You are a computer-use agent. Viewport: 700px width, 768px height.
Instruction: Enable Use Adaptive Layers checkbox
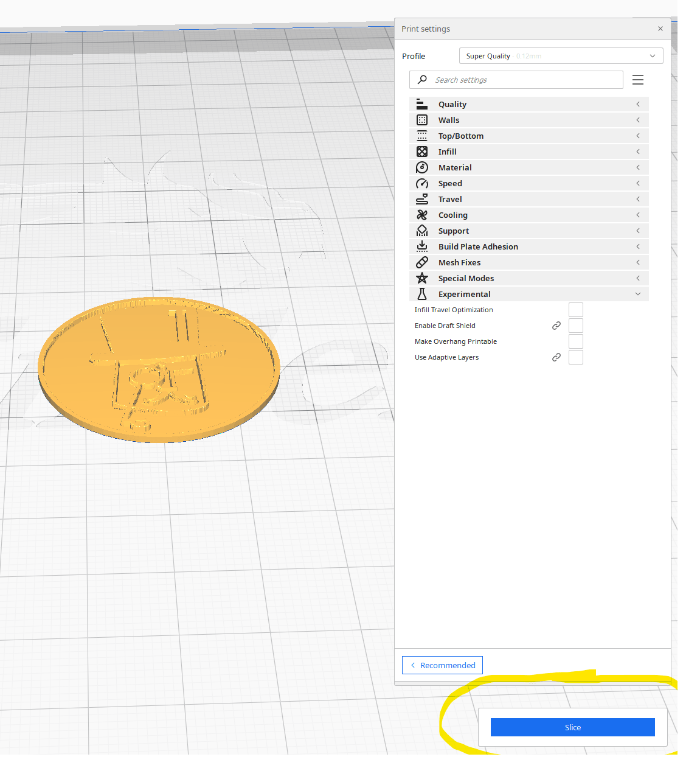coord(575,357)
